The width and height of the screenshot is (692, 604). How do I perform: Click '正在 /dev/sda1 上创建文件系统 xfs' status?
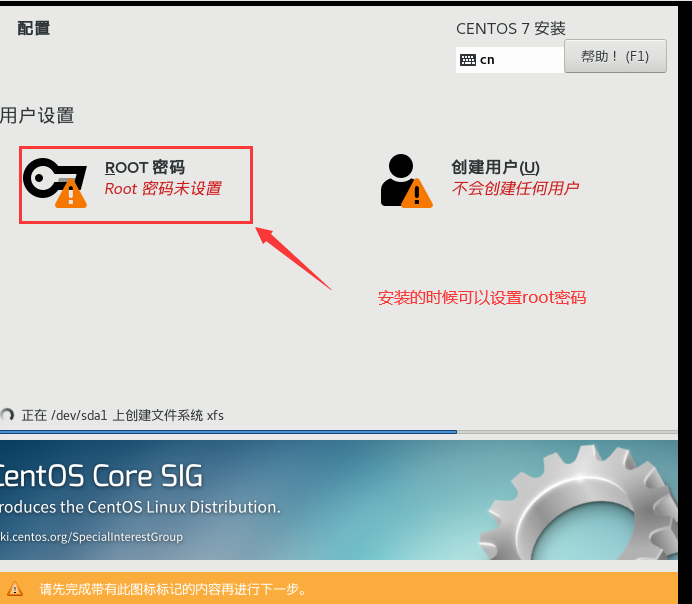pyautogui.click(x=123, y=415)
